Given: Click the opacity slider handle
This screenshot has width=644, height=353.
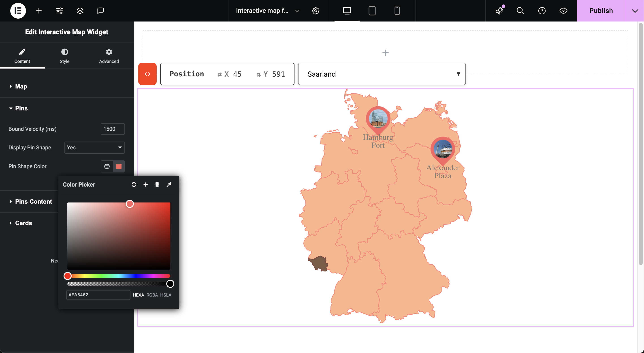Looking at the screenshot, I should point(170,284).
